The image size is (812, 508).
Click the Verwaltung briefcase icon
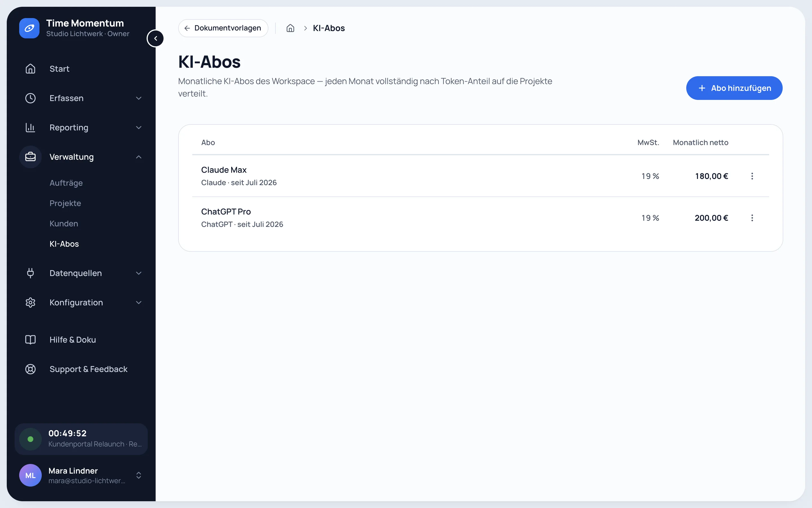coord(30,157)
